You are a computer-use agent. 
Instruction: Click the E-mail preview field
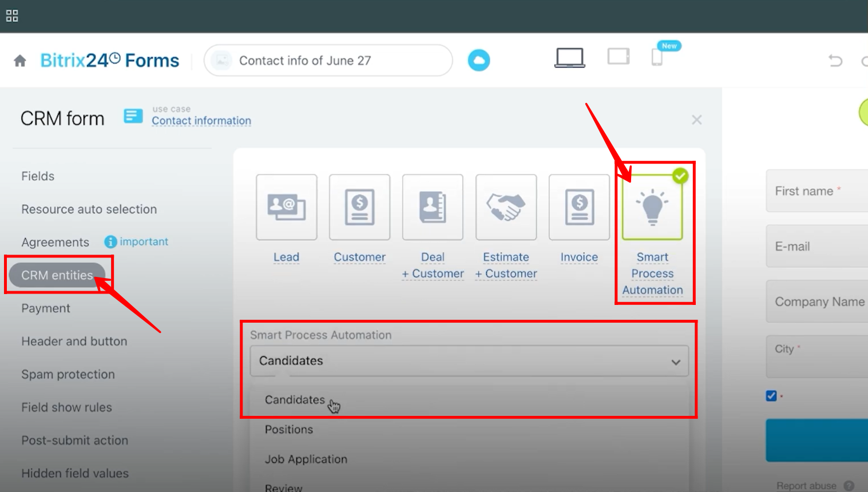click(817, 246)
